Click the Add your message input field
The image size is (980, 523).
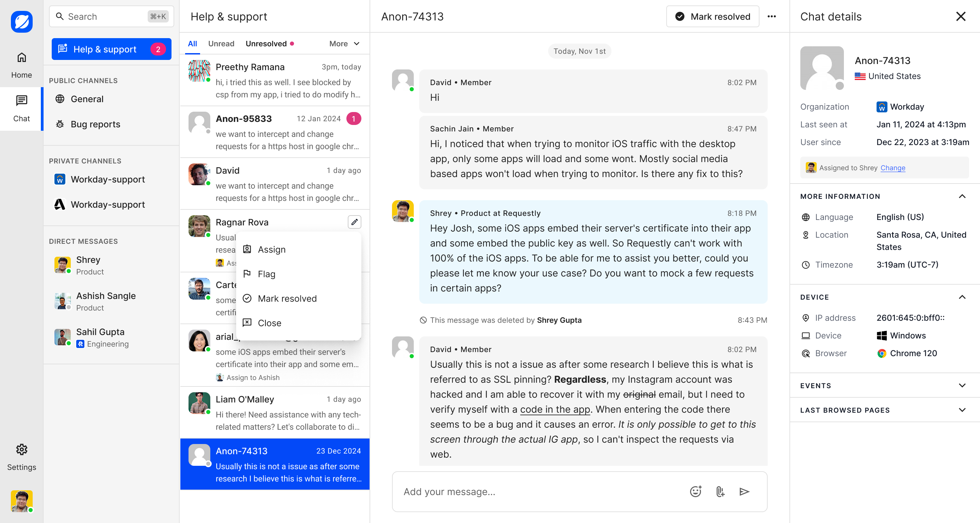[540, 491]
